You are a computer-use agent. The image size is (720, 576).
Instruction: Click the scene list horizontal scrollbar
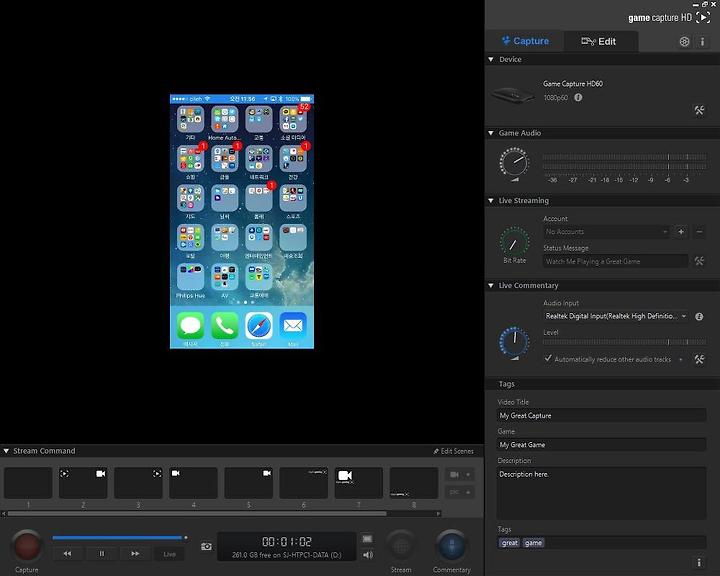(x=197, y=514)
